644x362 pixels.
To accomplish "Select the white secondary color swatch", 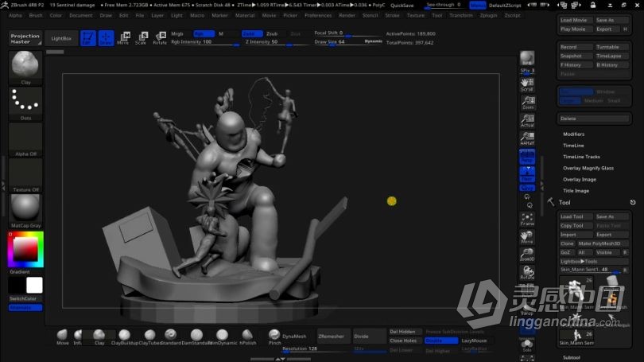I will (x=34, y=285).
